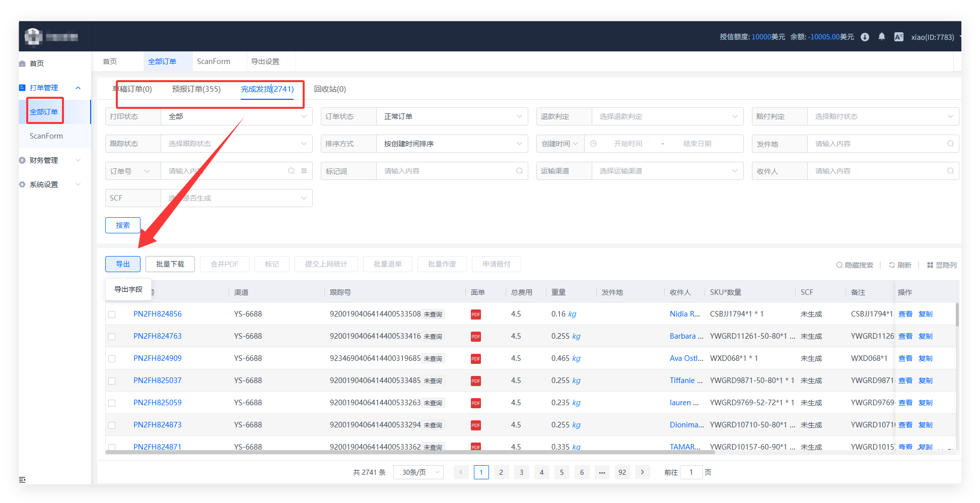Click the blue search button
This screenshot has height=503, width=980.
tap(123, 225)
